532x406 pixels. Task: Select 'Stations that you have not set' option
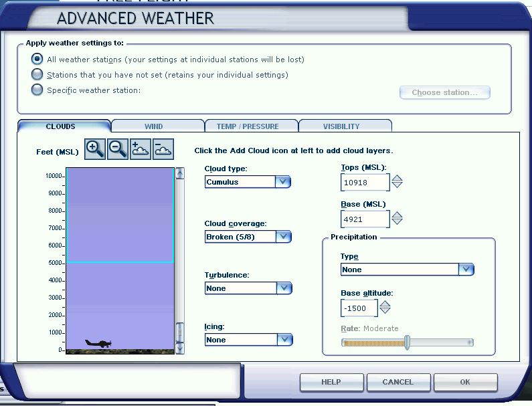pyautogui.click(x=37, y=74)
